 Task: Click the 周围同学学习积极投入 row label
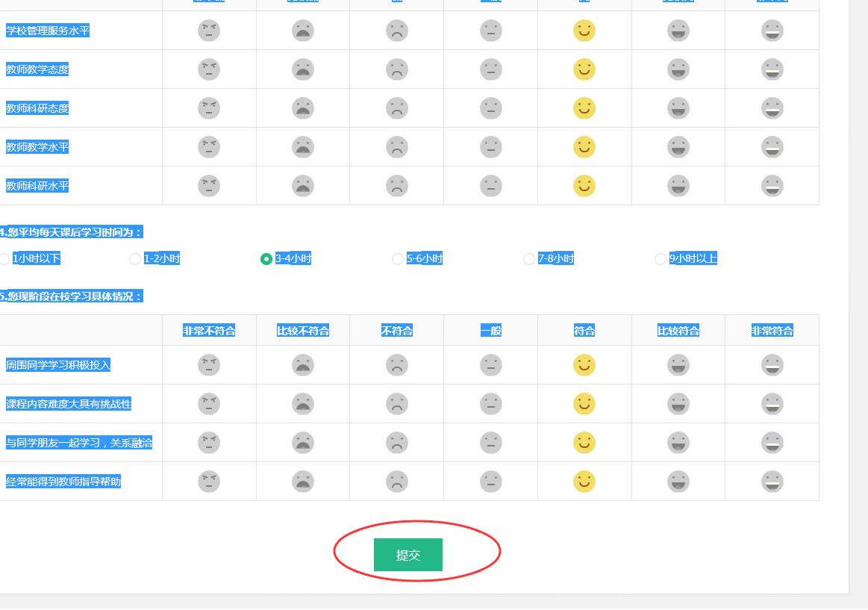click(58, 365)
